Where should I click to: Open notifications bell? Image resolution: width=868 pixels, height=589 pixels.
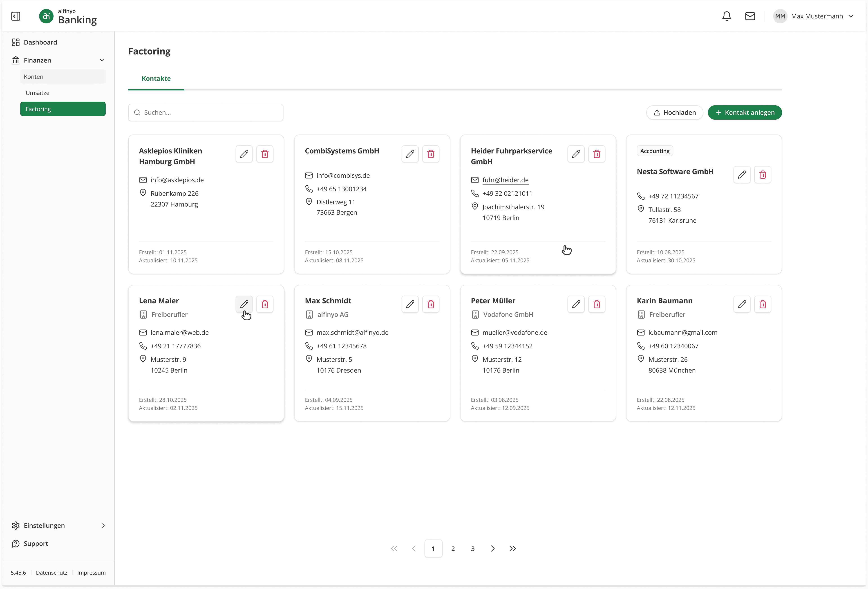click(727, 16)
